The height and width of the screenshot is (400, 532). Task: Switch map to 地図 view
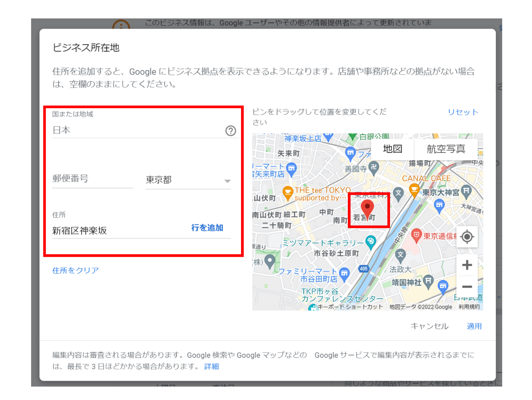392,149
